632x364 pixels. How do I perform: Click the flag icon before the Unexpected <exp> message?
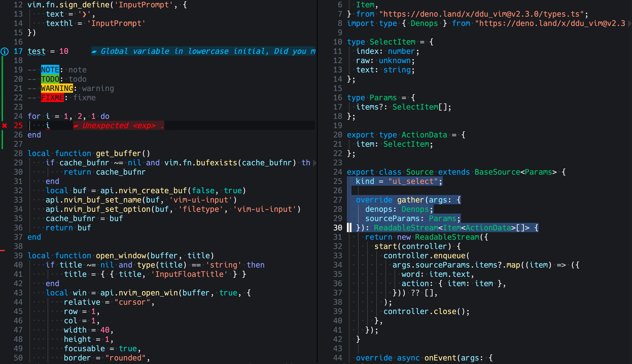76,126
